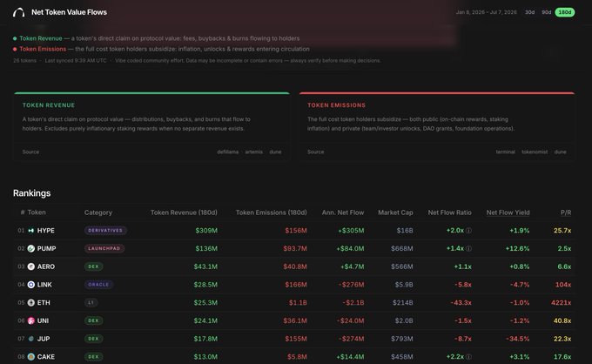Click the CAKE token icon
The image size is (592, 364).
pos(31,357)
